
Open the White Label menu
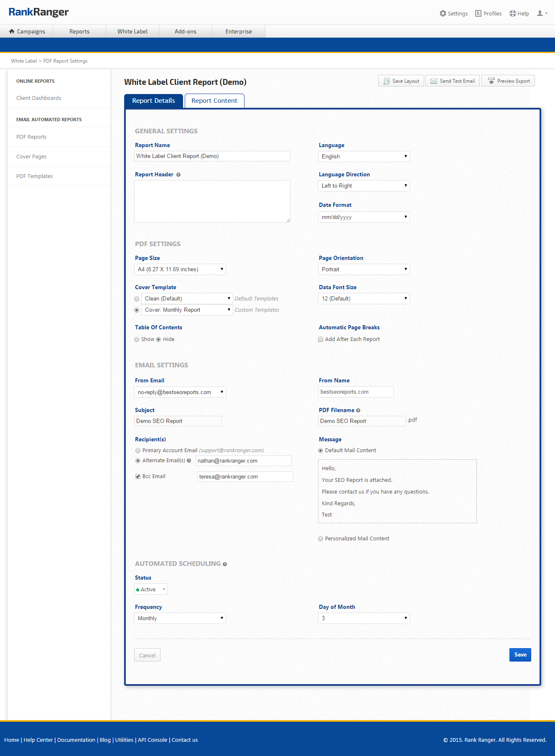tap(132, 31)
